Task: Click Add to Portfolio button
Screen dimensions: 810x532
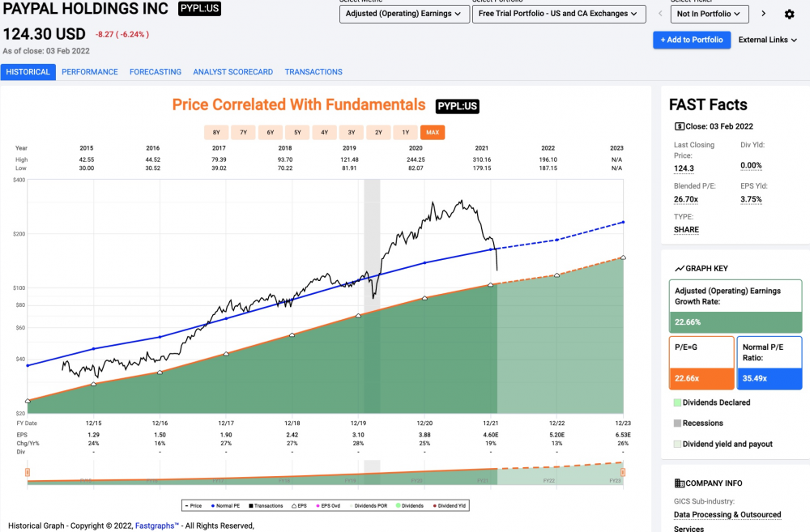Action: click(692, 40)
